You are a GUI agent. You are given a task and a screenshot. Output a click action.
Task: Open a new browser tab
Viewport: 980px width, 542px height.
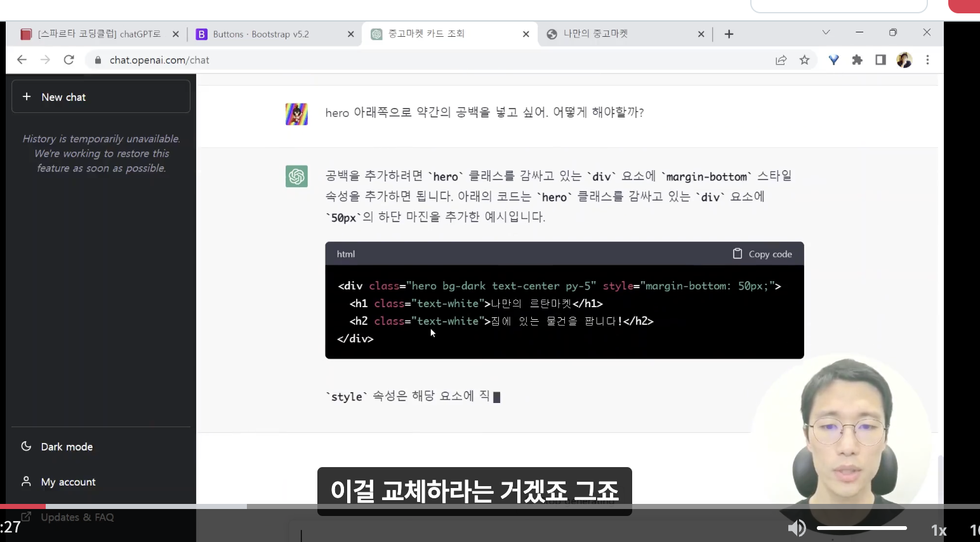(x=729, y=34)
